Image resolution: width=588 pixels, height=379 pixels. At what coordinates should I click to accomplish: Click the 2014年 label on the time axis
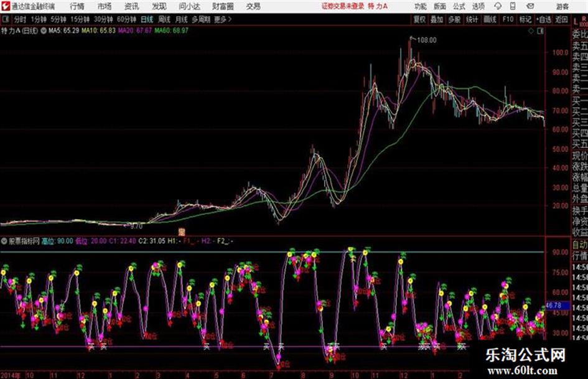pos(11,375)
